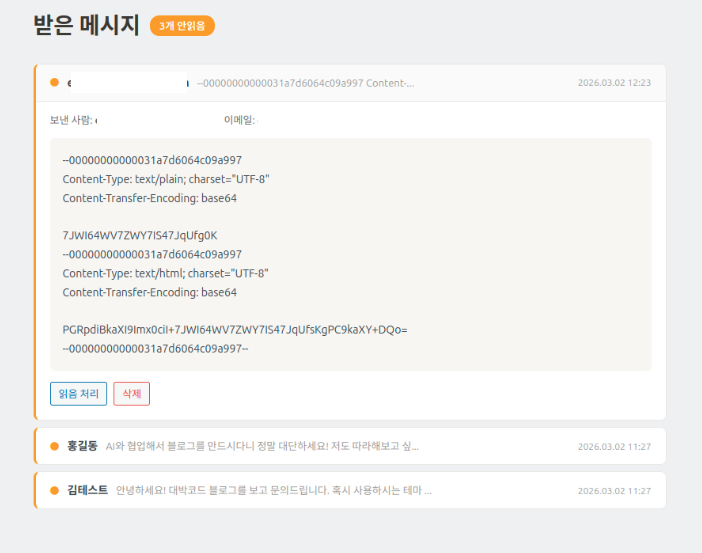
Task: Click timestamp 2026.03.02 12:23
Action: click(x=614, y=83)
